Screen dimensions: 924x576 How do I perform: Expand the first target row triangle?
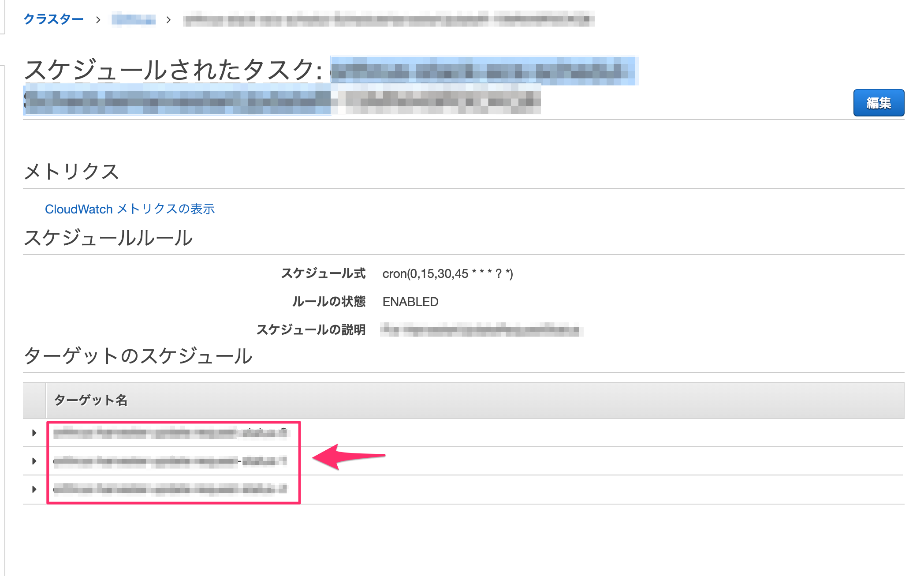34,433
